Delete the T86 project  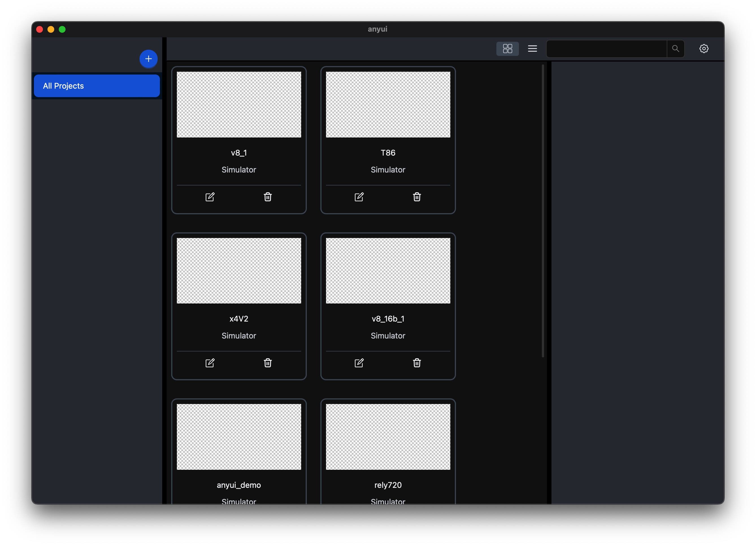[x=417, y=197]
